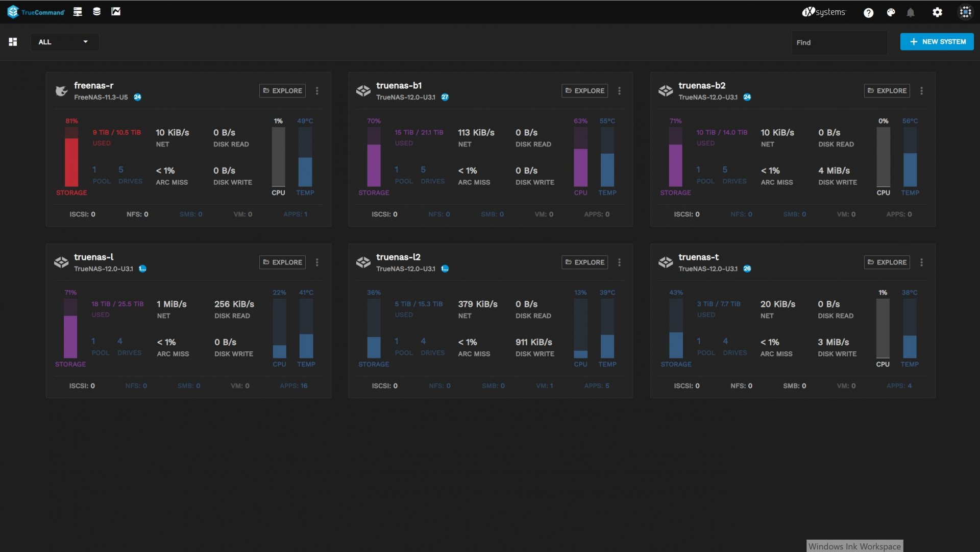Click the truenas-l alerts badge
980x552 pixels.
(143, 269)
